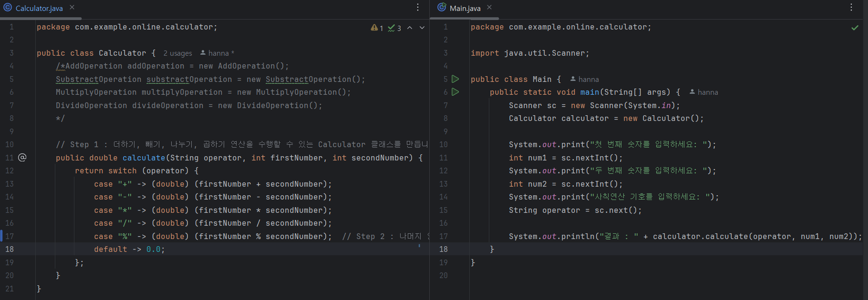Click 'new Calculator()' in Main.java
The image size is (868, 300).
tap(661, 119)
